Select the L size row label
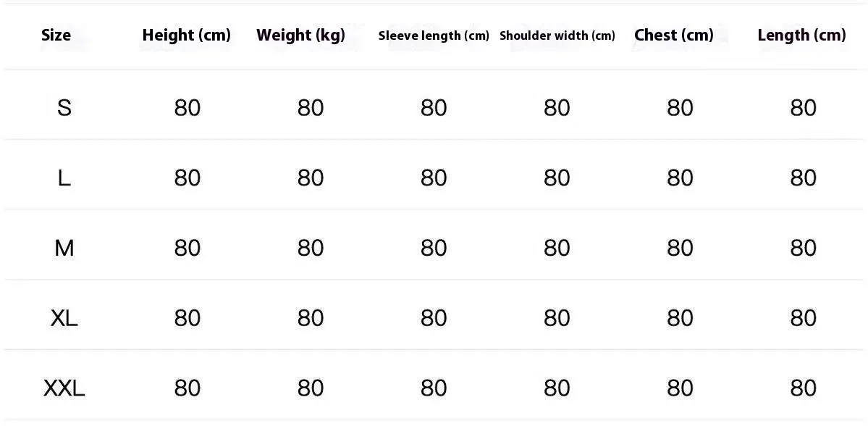The width and height of the screenshot is (868, 426). click(64, 178)
